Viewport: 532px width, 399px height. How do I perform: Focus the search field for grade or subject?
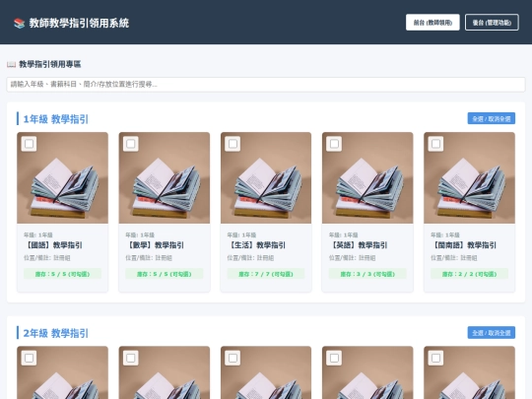point(266,84)
